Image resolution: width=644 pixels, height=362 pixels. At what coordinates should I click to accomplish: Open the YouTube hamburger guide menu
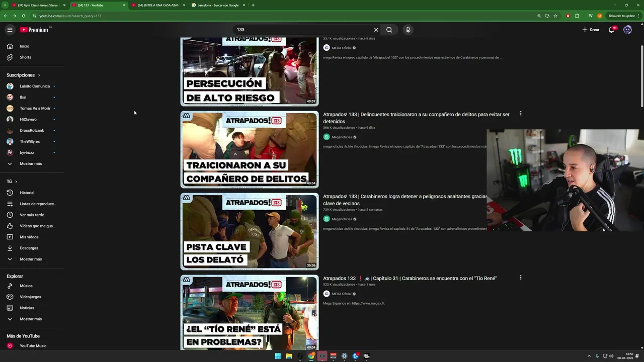[10, 30]
